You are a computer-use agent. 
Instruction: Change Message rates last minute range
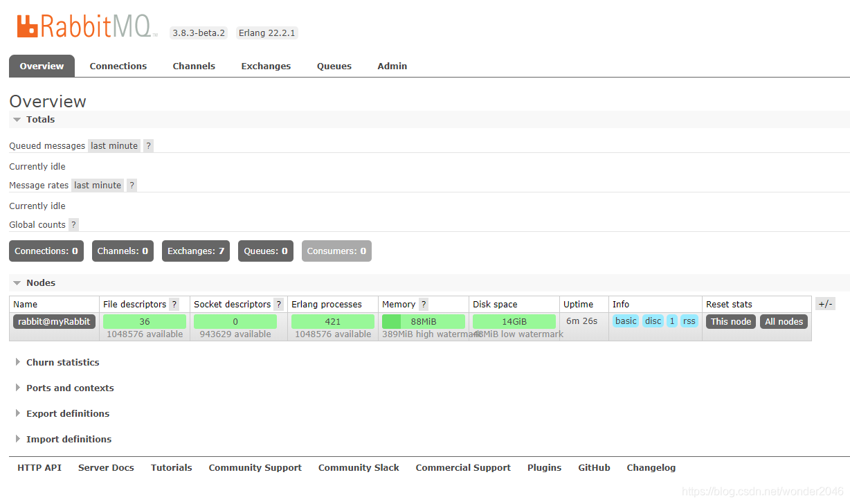tap(98, 186)
